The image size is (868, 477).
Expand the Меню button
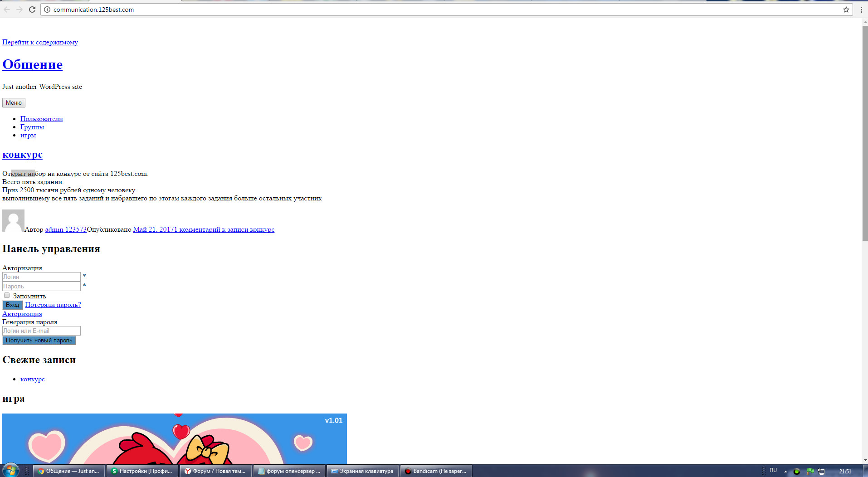(14, 103)
